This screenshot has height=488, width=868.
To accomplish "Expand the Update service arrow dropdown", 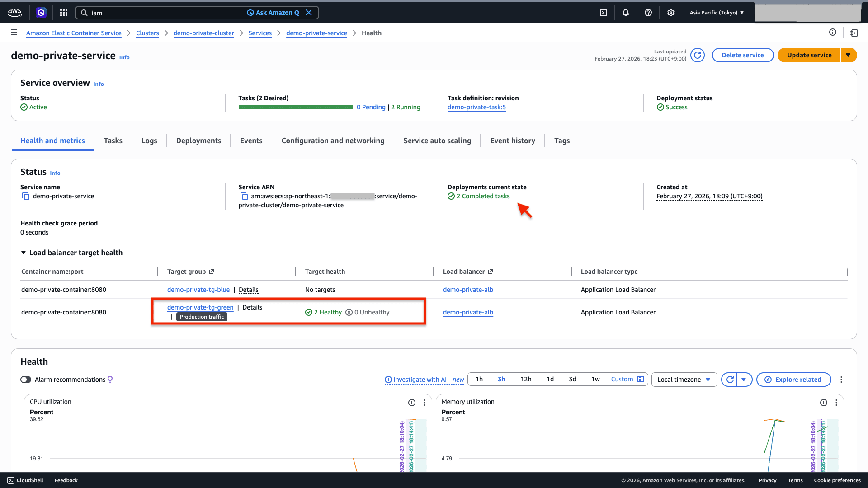I will click(849, 55).
